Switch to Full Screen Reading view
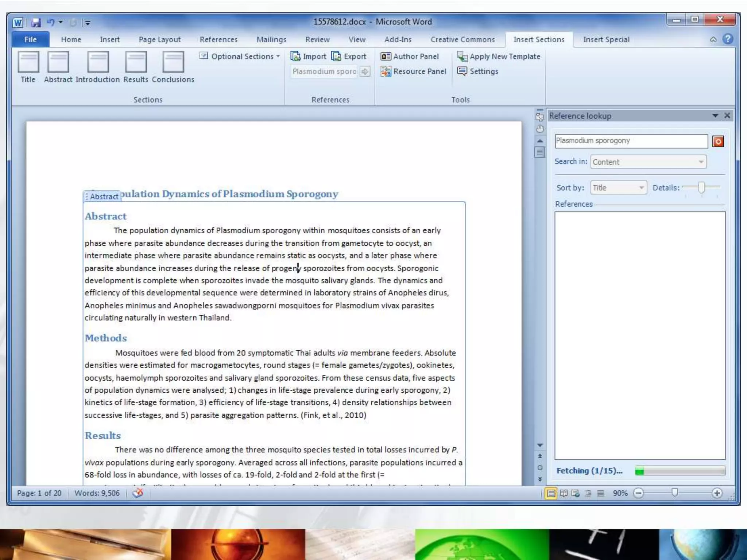 (564, 493)
